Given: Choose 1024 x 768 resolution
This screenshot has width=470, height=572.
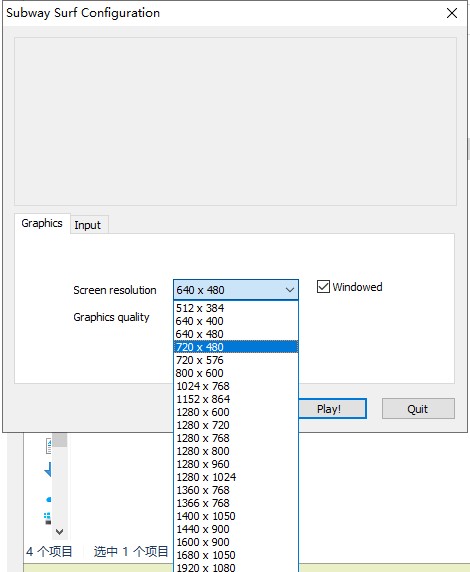Looking at the screenshot, I should click(236, 386).
